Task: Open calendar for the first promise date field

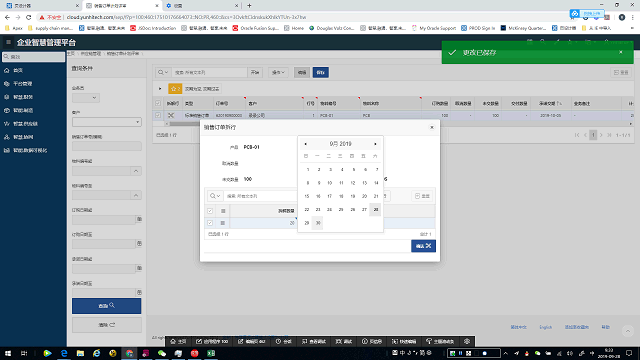Action: tap(139, 268)
